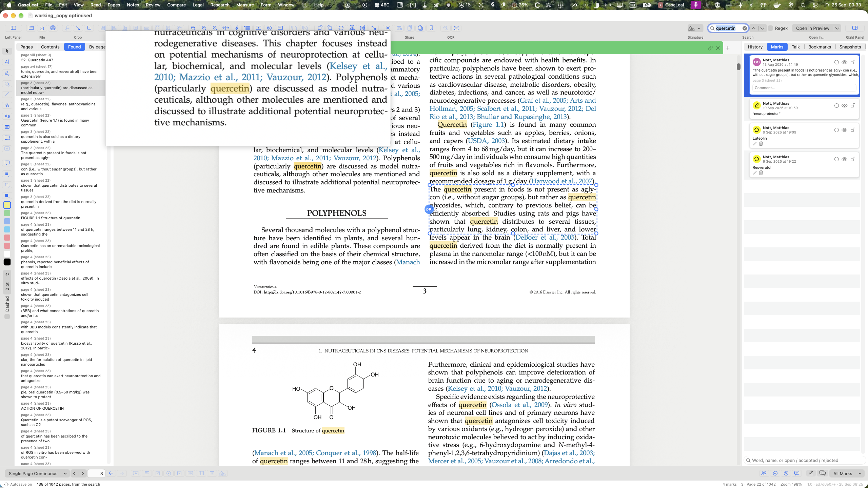Open the Single Page Continuous dropdown
This screenshot has width=868, height=488.
tap(37, 473)
